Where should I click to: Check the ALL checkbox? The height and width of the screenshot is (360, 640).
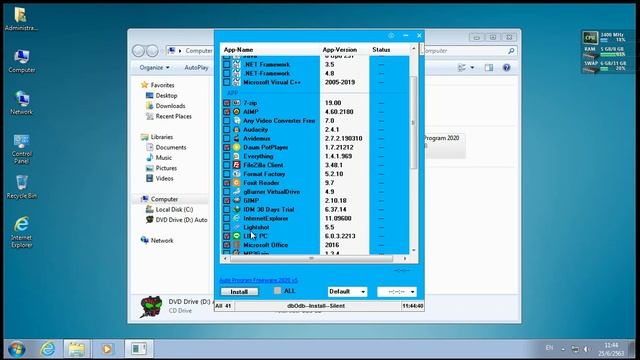(x=278, y=291)
